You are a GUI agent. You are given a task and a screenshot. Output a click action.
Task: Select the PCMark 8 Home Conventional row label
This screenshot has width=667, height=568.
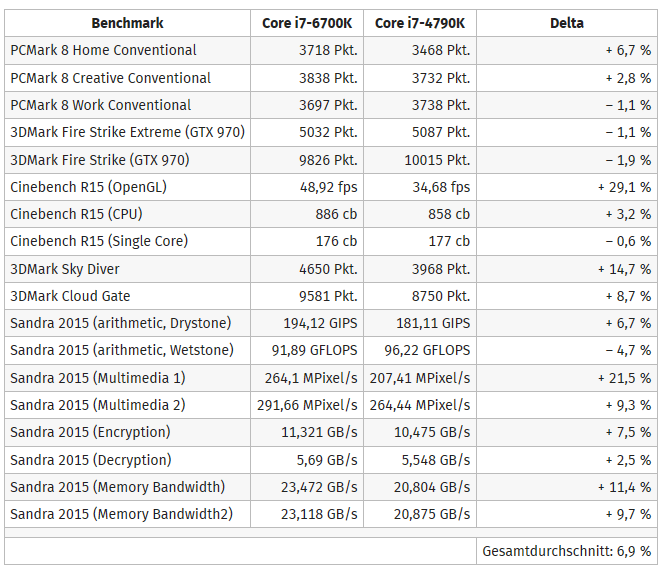pyautogui.click(x=103, y=50)
